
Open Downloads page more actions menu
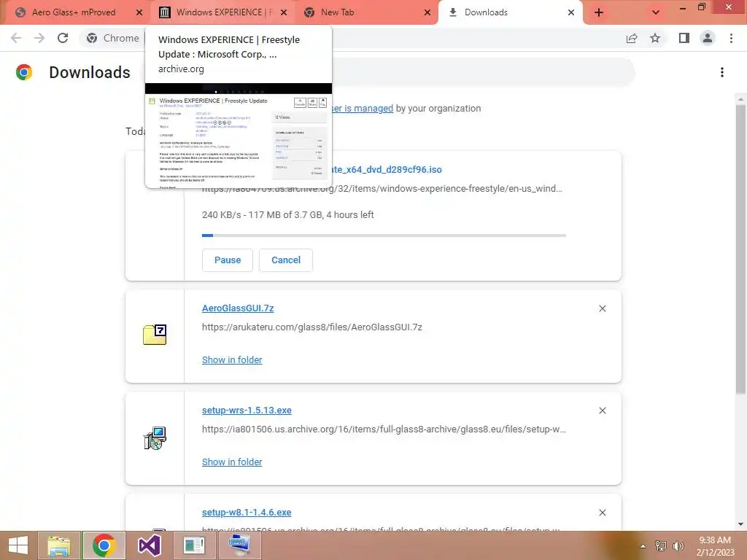[x=722, y=72]
